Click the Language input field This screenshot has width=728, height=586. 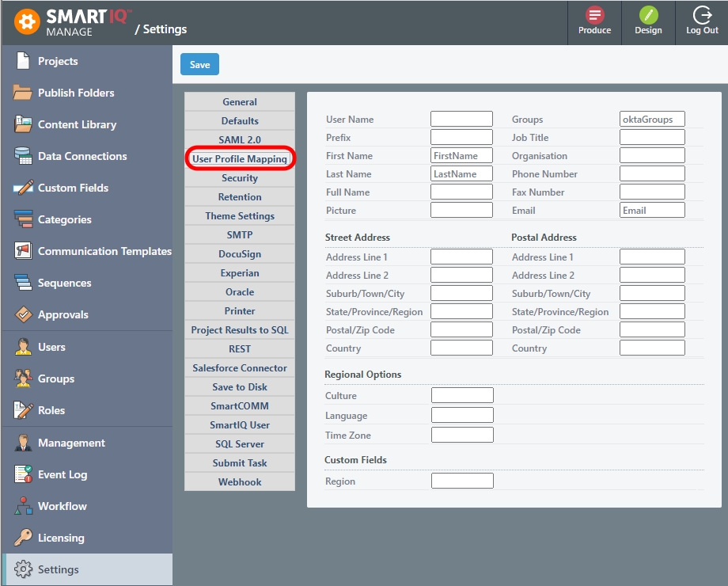tap(462, 415)
